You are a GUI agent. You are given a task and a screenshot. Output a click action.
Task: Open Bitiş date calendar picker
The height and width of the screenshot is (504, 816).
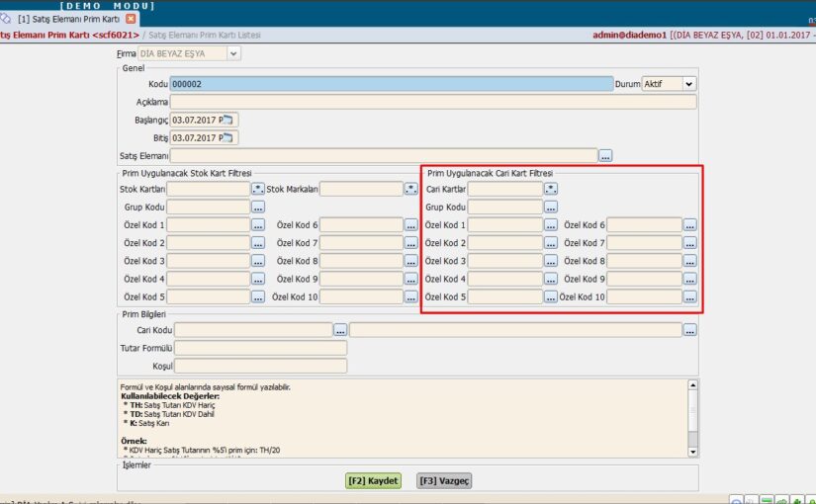pos(228,137)
